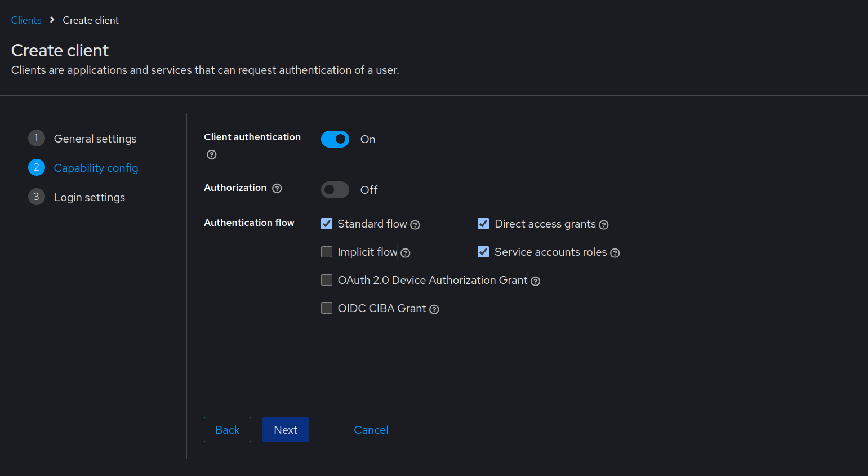This screenshot has width=868, height=476.
Task: Click the "Off" switch state label
Action: [x=369, y=190]
